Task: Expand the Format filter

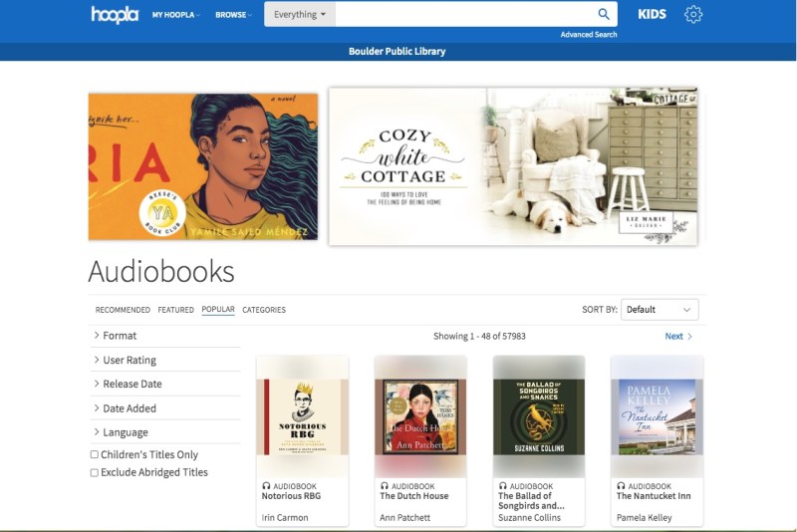Action: coord(164,336)
